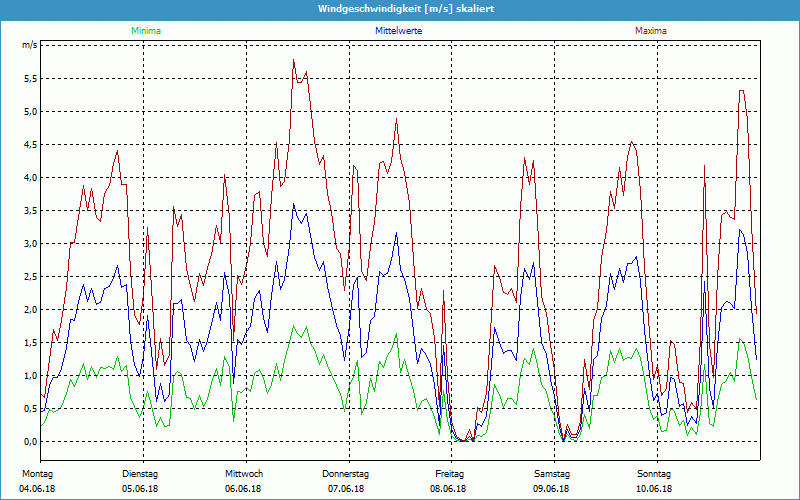Click the red Maxima legend label
The image size is (800, 500).
click(651, 31)
